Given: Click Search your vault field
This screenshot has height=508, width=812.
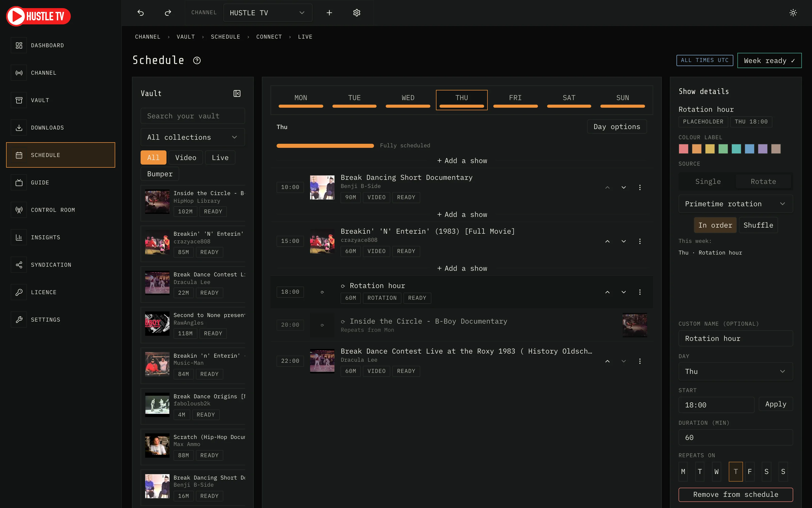Looking at the screenshot, I should pyautogui.click(x=193, y=116).
